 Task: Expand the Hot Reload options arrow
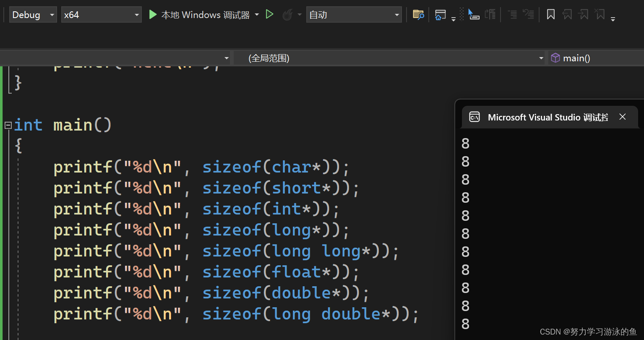click(x=300, y=15)
